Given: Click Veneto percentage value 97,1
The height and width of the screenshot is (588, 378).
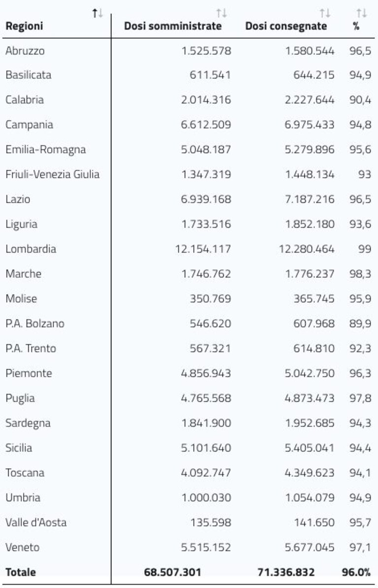Looking at the screenshot, I should (360, 548).
